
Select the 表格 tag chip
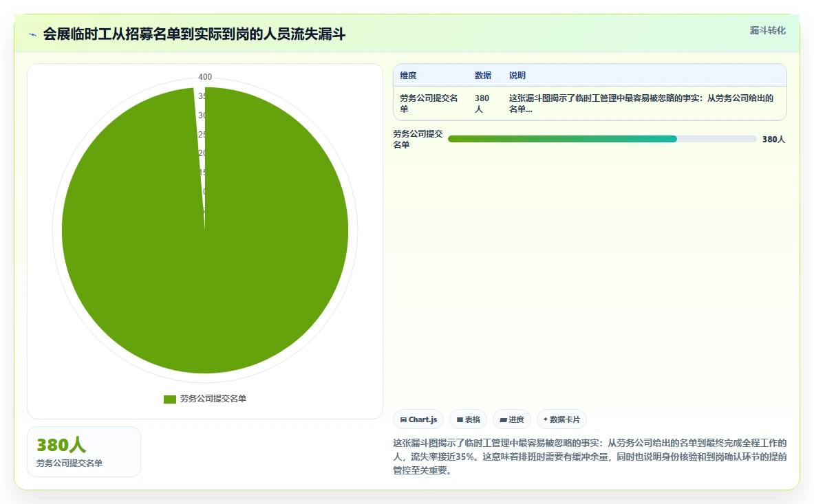(469, 419)
